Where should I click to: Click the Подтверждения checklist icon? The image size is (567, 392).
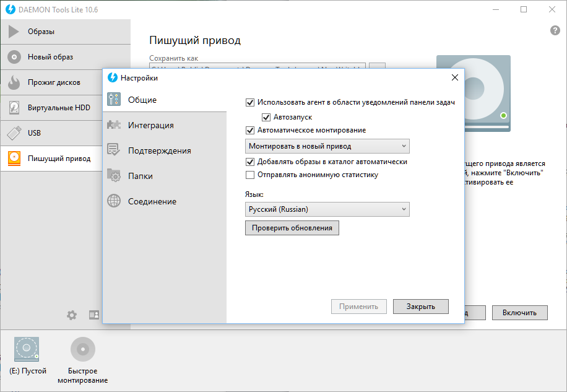[x=113, y=150]
